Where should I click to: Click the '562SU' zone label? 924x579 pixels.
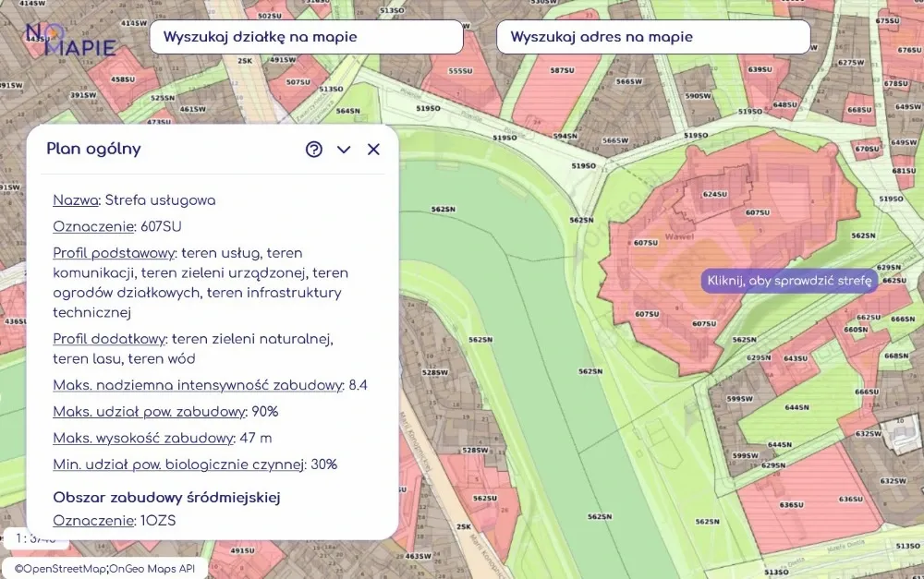(x=485, y=499)
